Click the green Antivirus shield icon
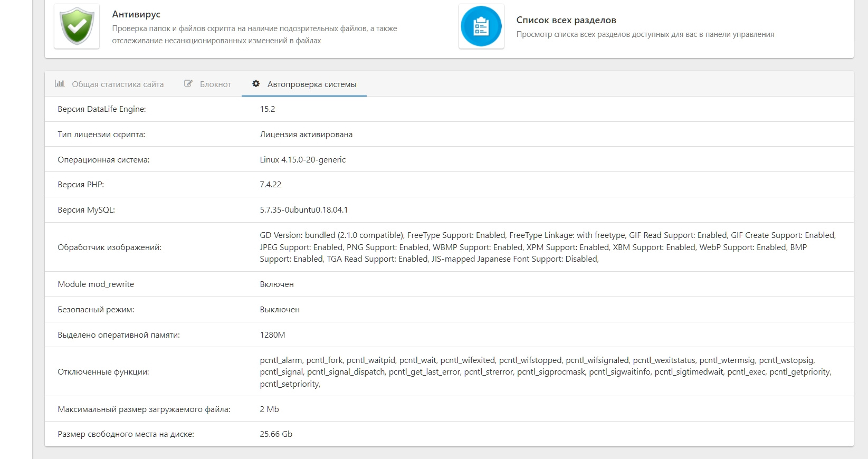The width and height of the screenshot is (868, 459). (77, 26)
